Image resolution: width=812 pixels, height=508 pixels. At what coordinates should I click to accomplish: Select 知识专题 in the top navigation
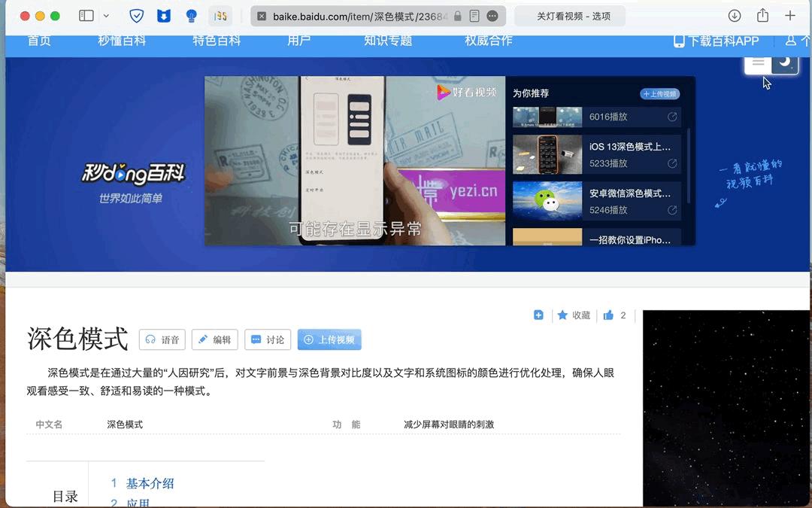point(387,41)
